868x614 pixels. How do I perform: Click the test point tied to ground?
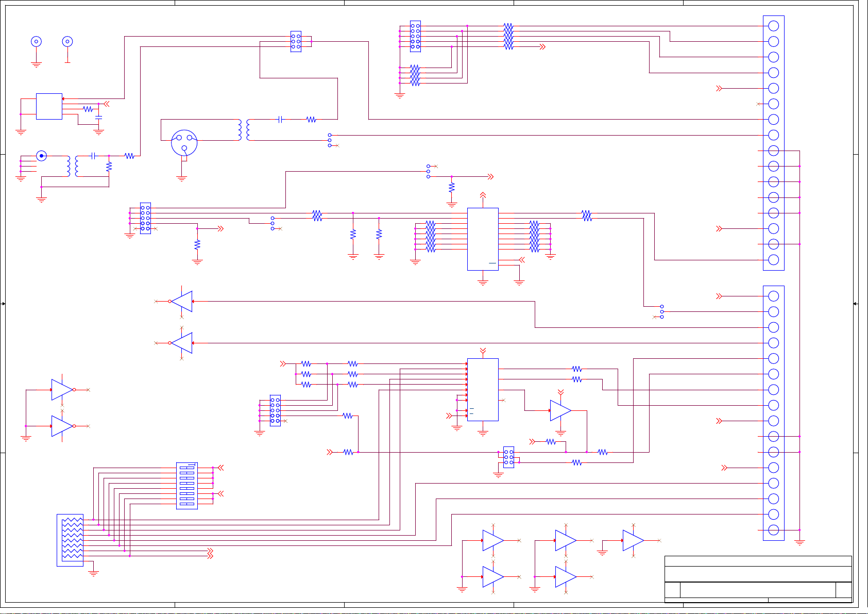[x=36, y=41]
